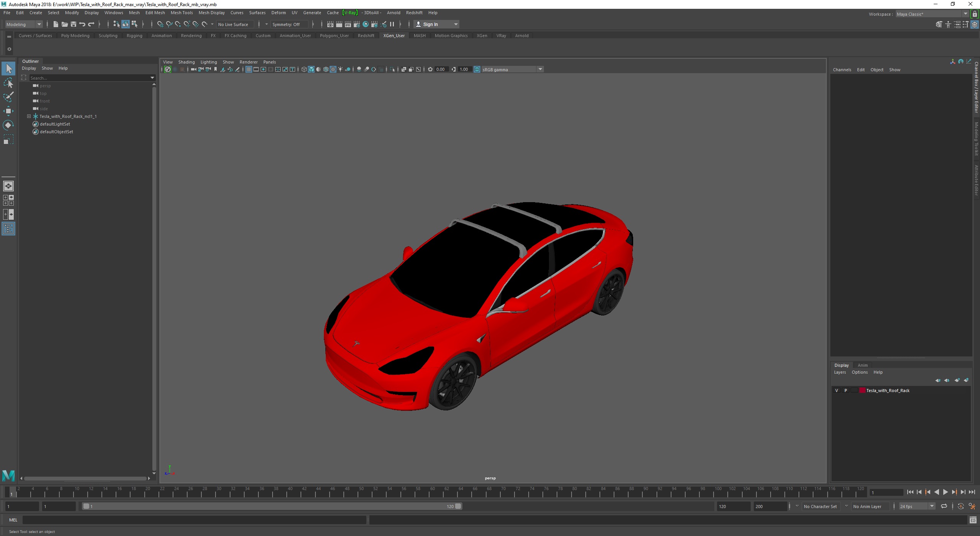Screen dimensions: 980x536
Task: Toggle layer visibility V box
Action: [x=836, y=391]
